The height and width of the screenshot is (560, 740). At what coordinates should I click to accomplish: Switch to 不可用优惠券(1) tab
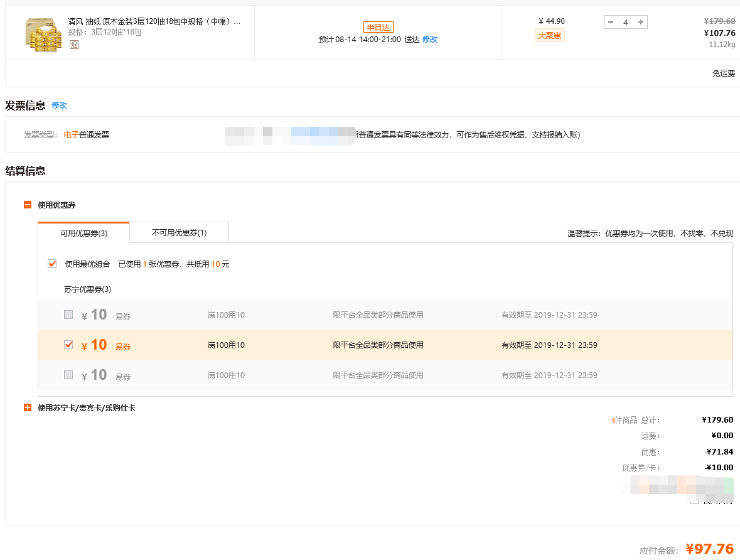click(x=180, y=232)
